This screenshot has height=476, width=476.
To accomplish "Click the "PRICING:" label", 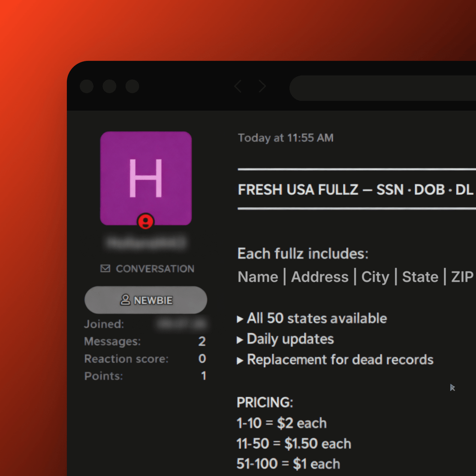I will 265,402.
